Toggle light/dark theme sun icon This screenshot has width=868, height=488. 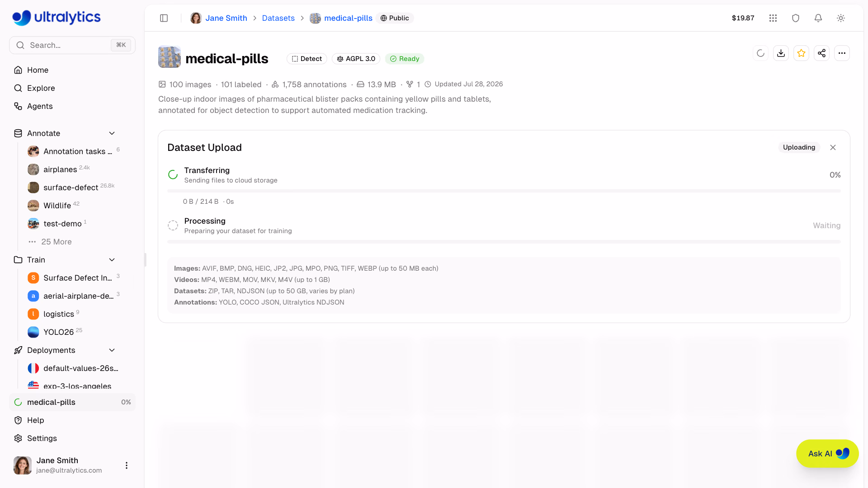(x=841, y=18)
